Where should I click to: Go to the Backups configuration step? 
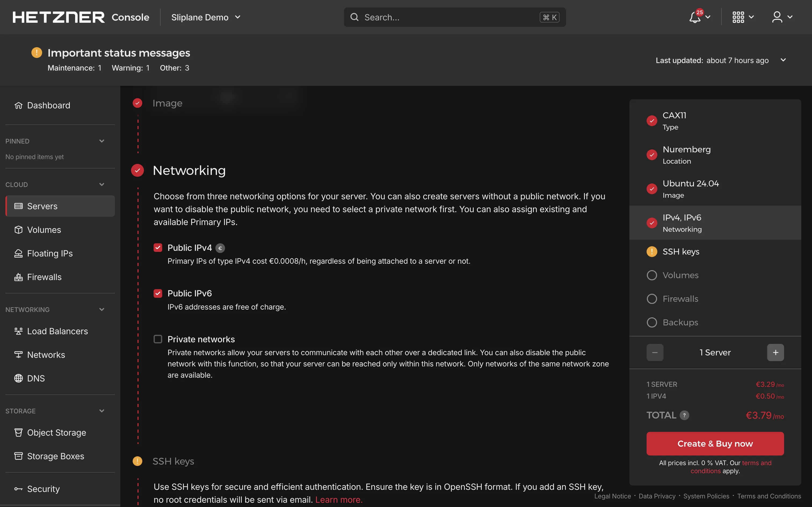click(680, 322)
